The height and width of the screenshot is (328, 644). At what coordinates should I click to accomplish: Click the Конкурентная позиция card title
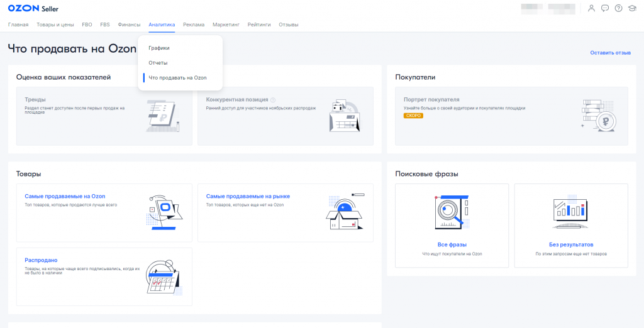(237, 100)
